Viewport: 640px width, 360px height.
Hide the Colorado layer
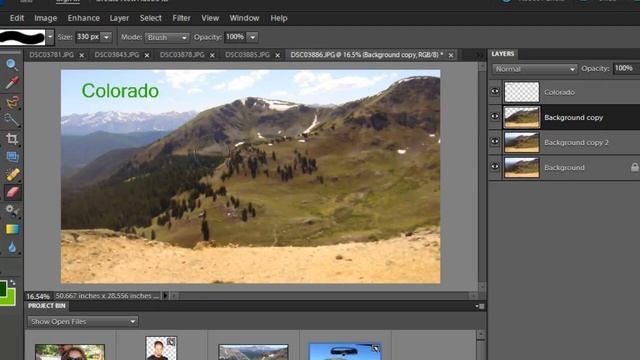[495, 91]
